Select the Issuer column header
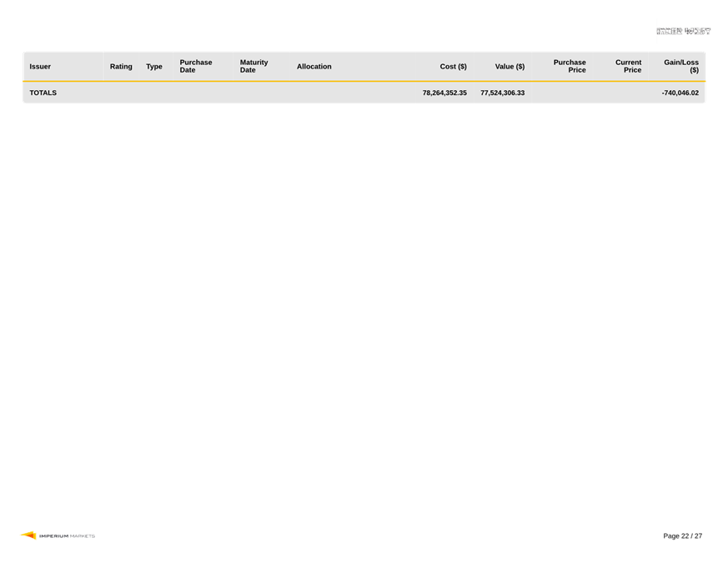This screenshot has width=728, height=563. tap(40, 67)
